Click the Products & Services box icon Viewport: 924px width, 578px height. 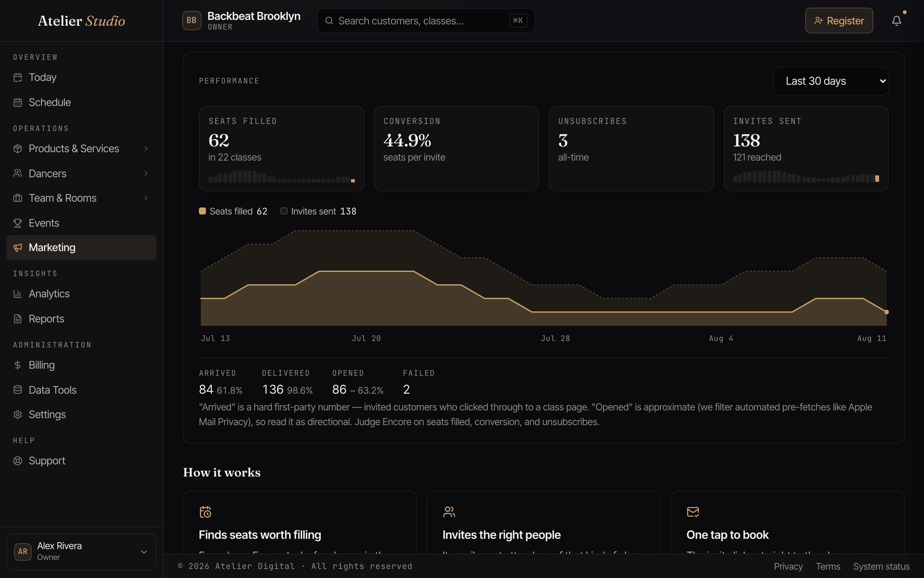click(x=18, y=149)
